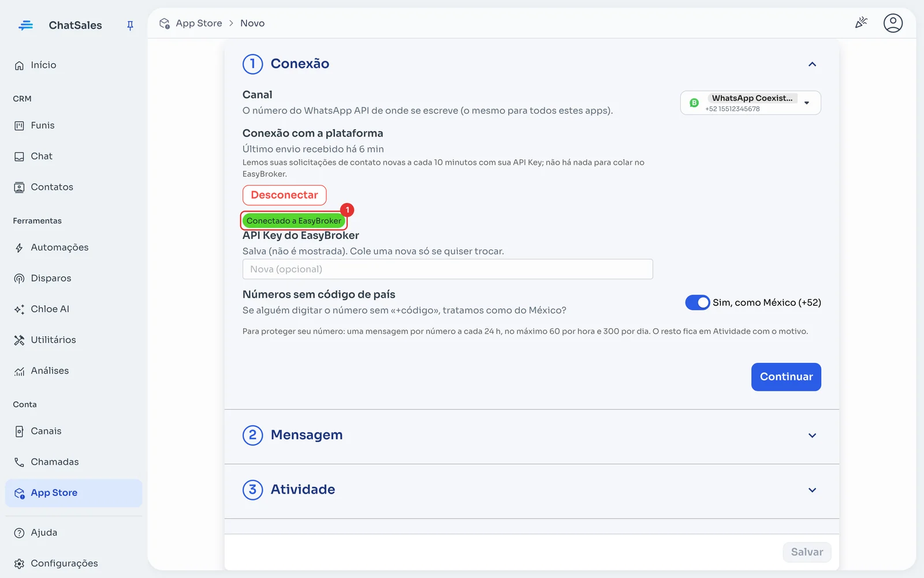This screenshot has width=924, height=578.
Task: Pin the sidebar with the pin icon
Action: pyautogui.click(x=130, y=25)
